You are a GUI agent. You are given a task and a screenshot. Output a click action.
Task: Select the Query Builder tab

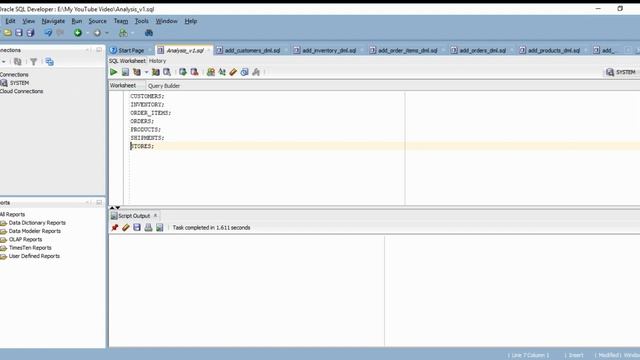click(x=164, y=86)
